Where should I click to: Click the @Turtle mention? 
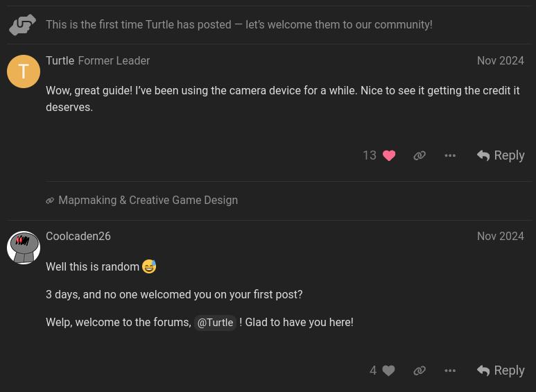(x=215, y=323)
